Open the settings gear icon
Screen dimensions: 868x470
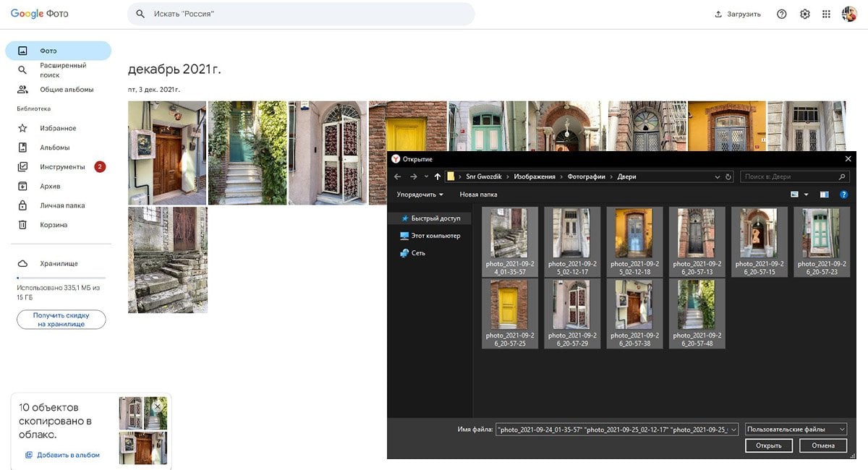point(805,14)
